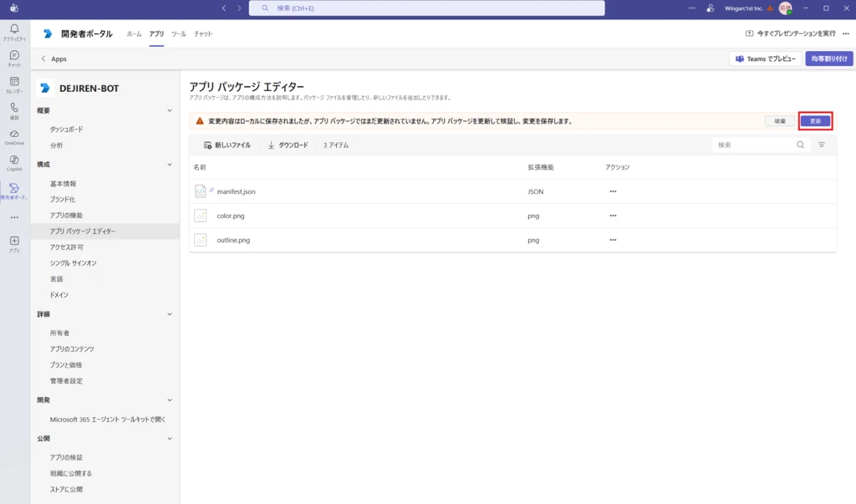Image resolution: width=856 pixels, height=504 pixels.
Task: Click the 破棄 button
Action: [x=780, y=121]
